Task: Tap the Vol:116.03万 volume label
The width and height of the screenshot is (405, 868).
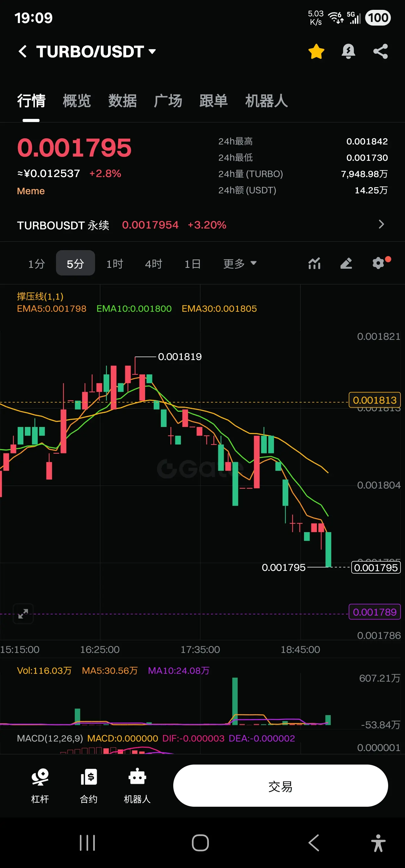Action: [44, 671]
